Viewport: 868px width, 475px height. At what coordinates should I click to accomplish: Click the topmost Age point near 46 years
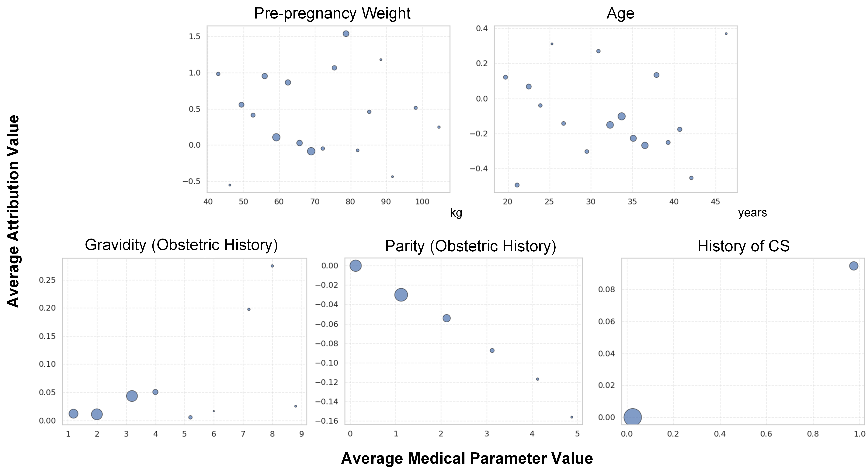point(726,34)
